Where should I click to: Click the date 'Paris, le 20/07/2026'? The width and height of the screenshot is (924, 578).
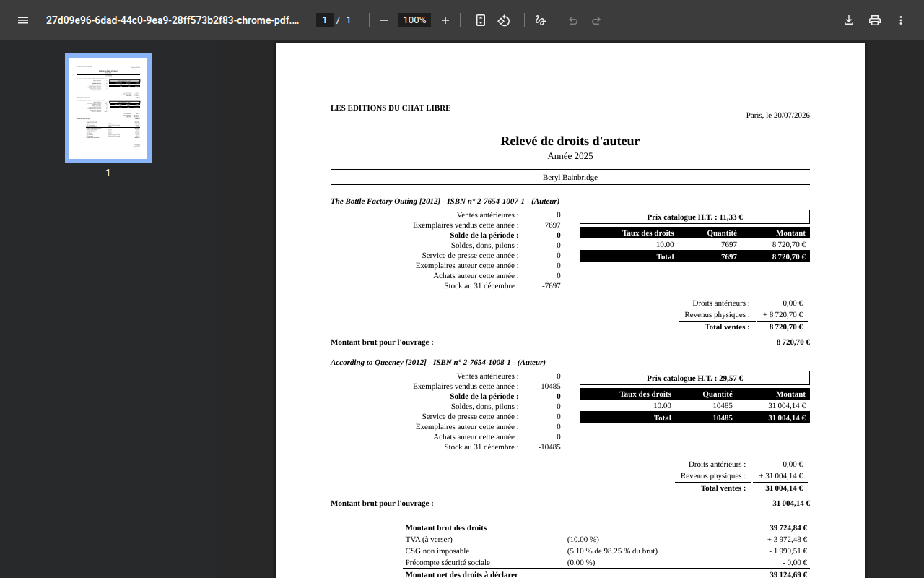[778, 115]
